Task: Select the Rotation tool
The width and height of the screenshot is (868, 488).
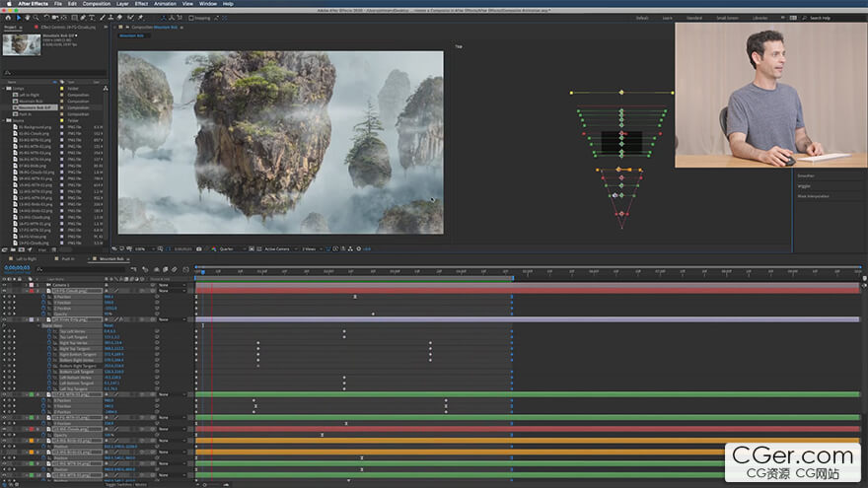Action: 46,18
